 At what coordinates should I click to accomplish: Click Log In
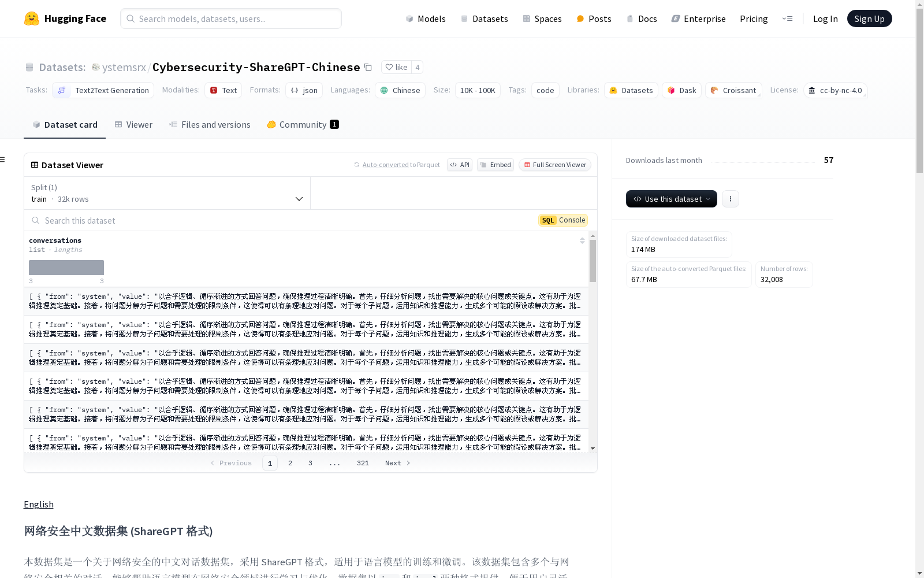825,18
